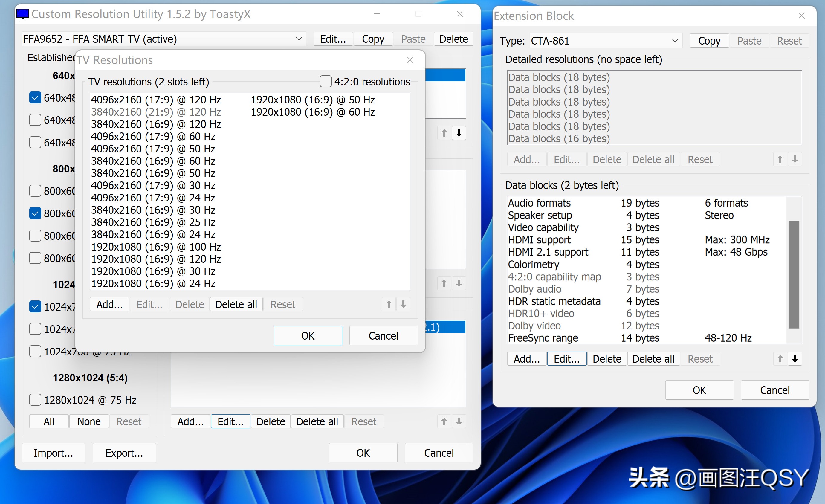Delete all data blocks in Extension Block
825x504 pixels.
(x=653, y=359)
